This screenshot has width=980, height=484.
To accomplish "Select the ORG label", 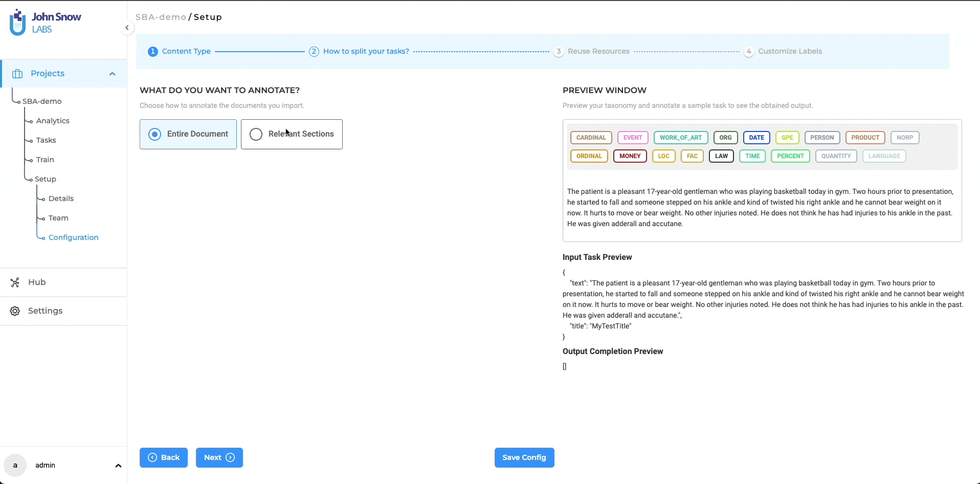I will click(726, 138).
